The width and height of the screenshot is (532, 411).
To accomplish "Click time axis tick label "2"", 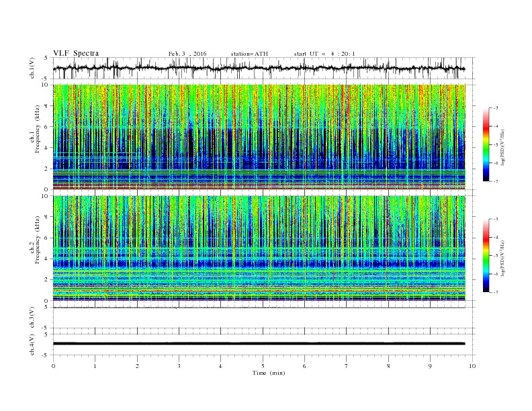I will (x=137, y=366).
